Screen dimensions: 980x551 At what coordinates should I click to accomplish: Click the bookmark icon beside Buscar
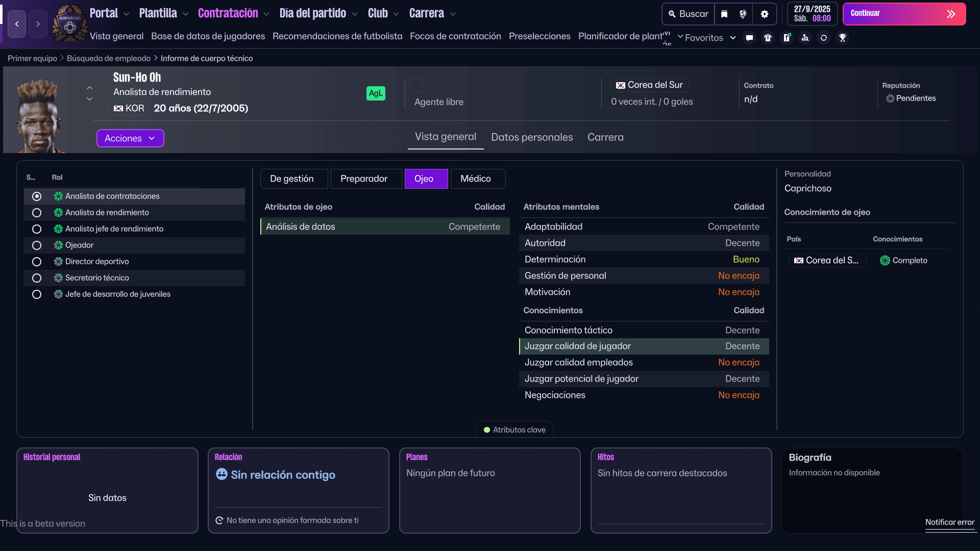point(724,14)
